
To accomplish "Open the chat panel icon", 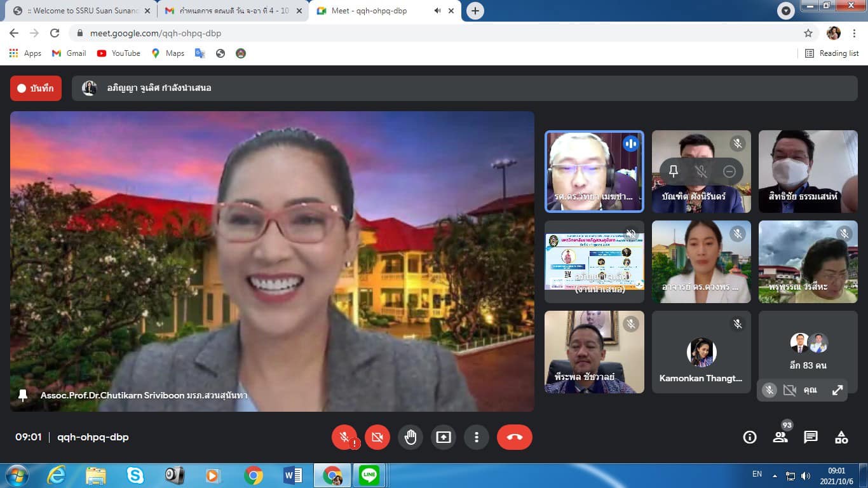I will click(811, 437).
